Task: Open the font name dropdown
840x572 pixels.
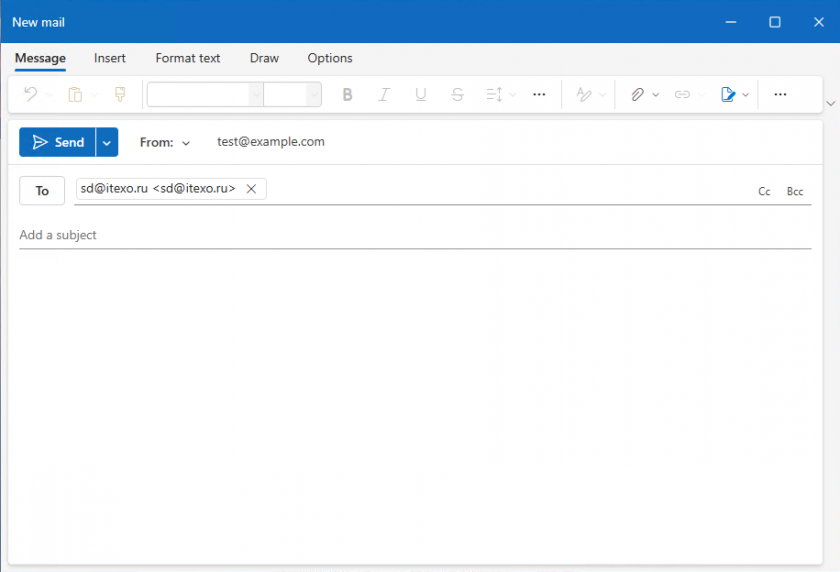Action: coord(255,95)
